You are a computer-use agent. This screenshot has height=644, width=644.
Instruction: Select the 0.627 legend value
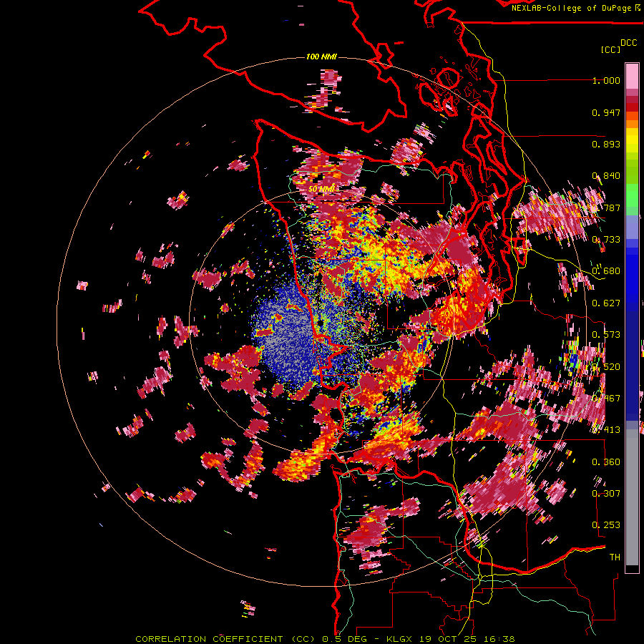[606, 303]
